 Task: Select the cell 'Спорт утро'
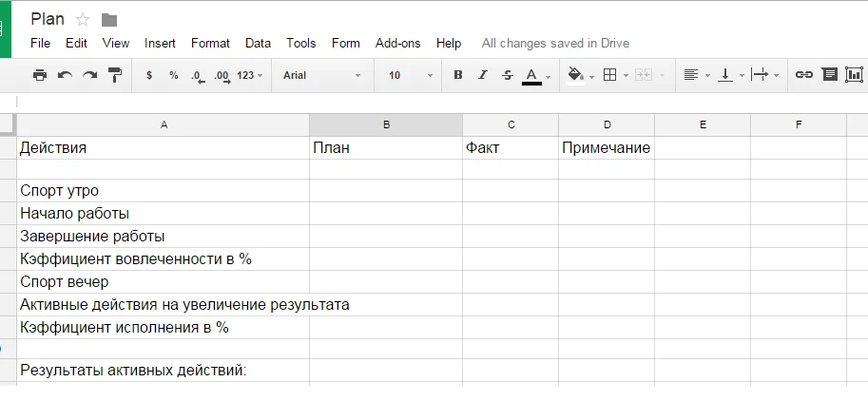tap(164, 190)
